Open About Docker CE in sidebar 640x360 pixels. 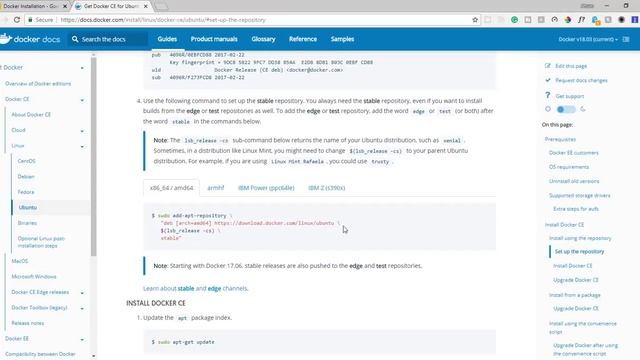pyautogui.click(x=31, y=114)
